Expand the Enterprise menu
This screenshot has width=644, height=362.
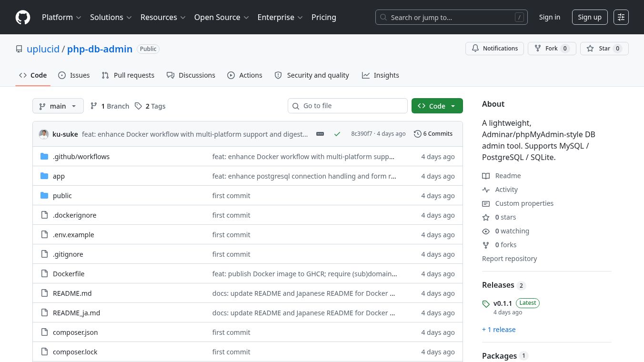[280, 17]
